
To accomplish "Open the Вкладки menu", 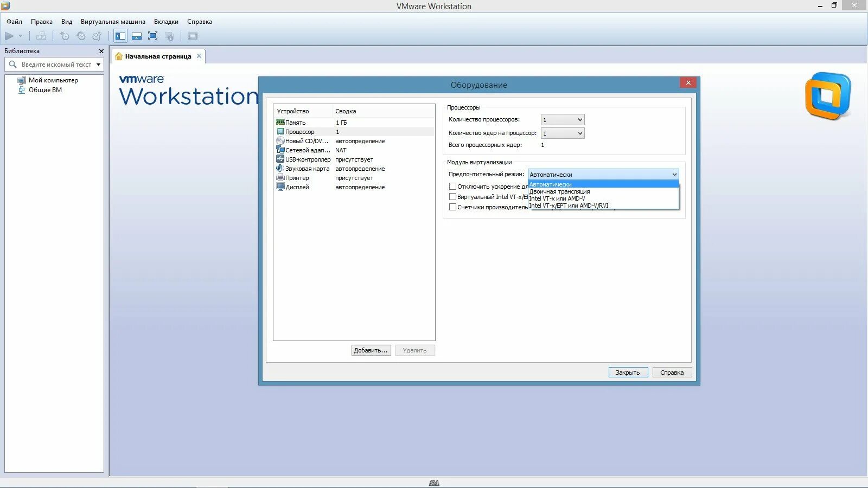I will pos(166,22).
